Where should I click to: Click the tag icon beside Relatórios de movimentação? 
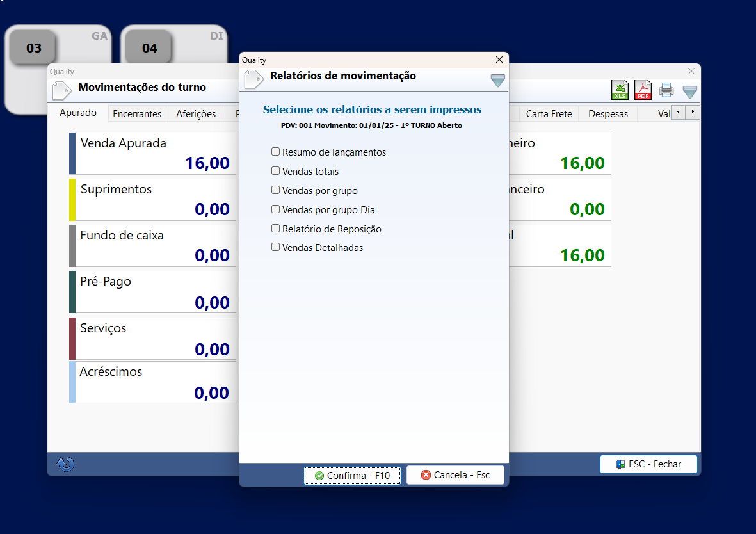[x=253, y=79]
